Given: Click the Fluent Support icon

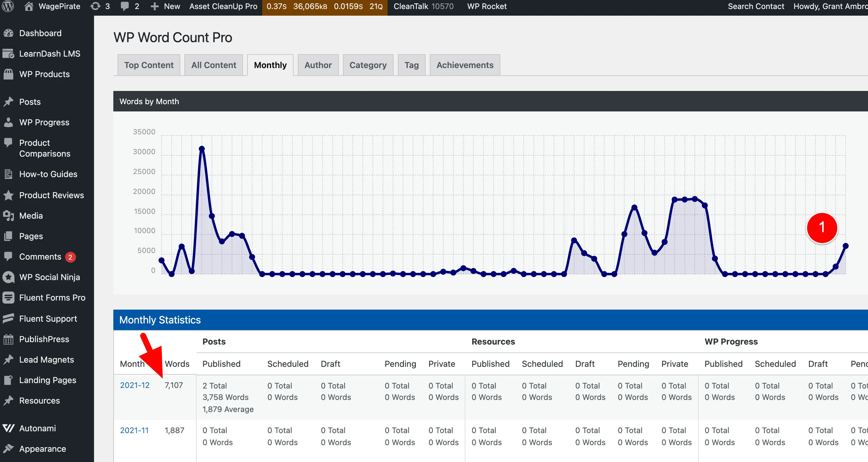Looking at the screenshot, I should point(8,319).
